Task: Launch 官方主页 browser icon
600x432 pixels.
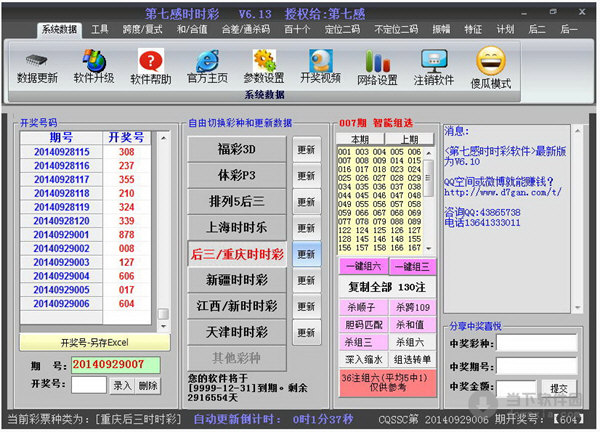Action: click(x=207, y=67)
